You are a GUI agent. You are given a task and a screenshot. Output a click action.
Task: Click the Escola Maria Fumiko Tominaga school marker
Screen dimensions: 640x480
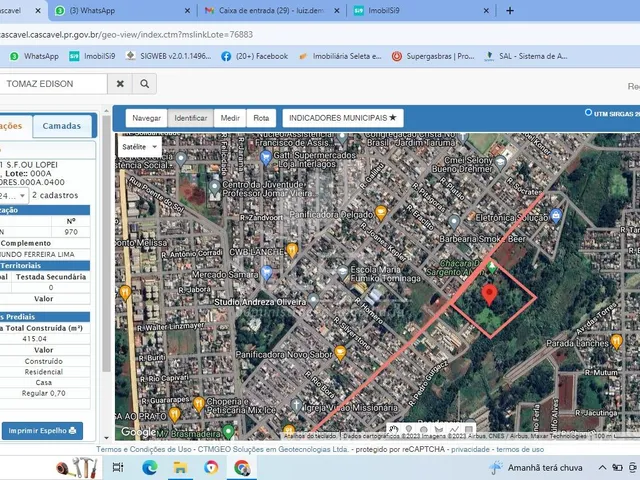pyautogui.click(x=343, y=271)
